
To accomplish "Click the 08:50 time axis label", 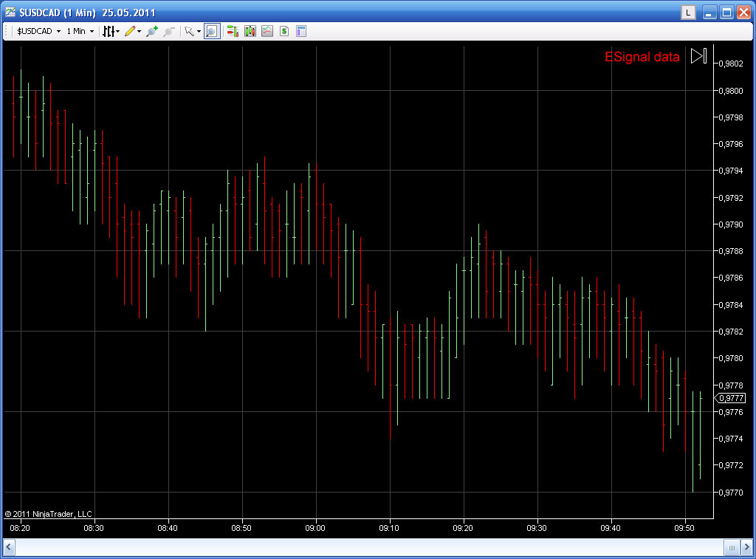I will pos(241,528).
